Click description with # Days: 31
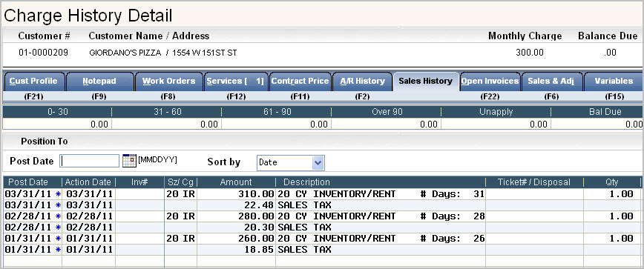This screenshot has height=269, width=644. [381, 194]
